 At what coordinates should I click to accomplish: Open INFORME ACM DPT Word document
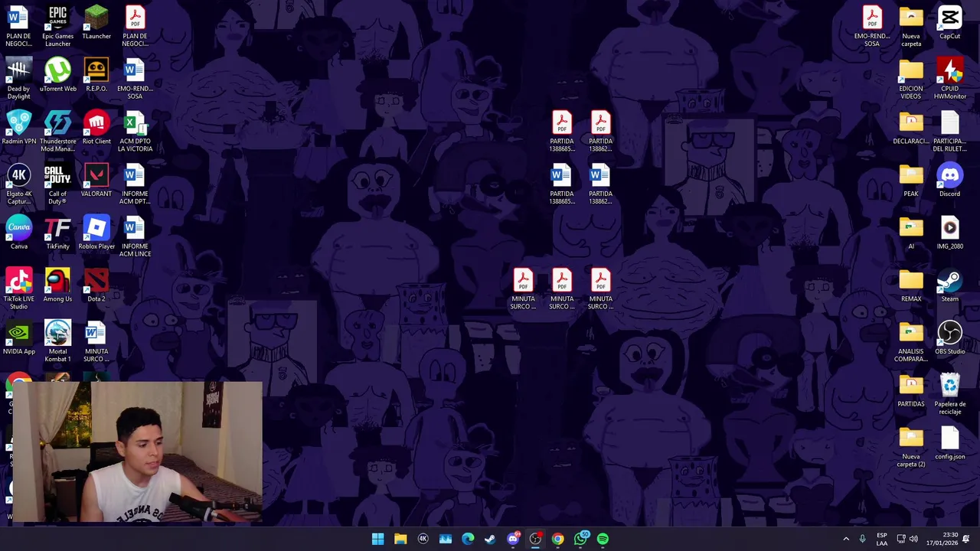(x=135, y=184)
